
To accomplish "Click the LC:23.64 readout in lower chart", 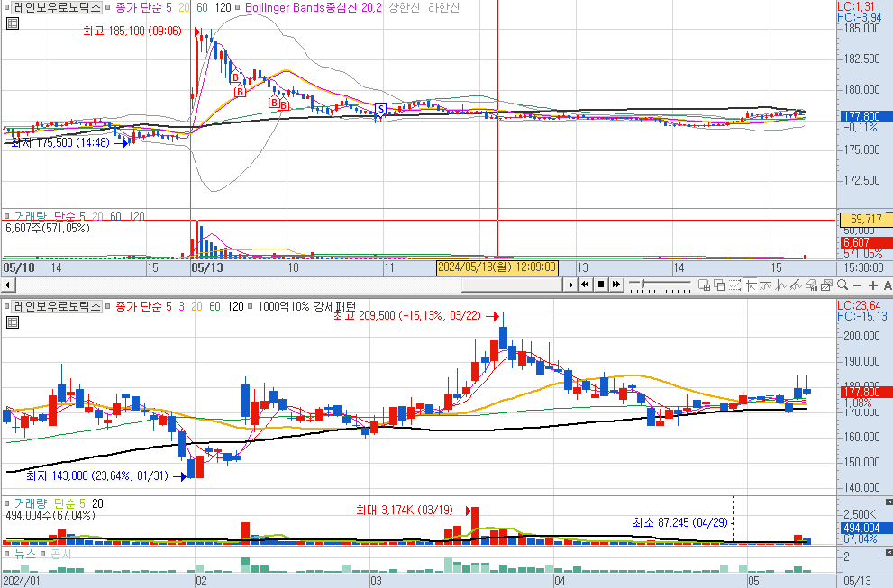I will [860, 305].
